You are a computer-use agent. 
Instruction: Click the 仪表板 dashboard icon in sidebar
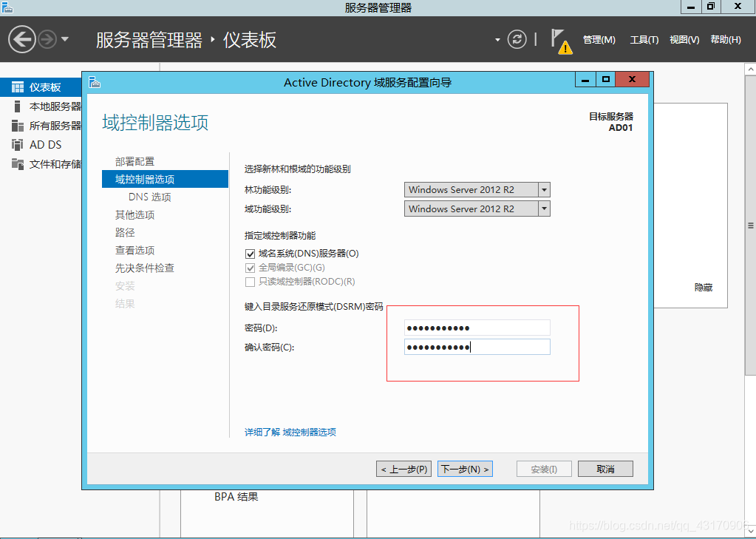point(18,87)
